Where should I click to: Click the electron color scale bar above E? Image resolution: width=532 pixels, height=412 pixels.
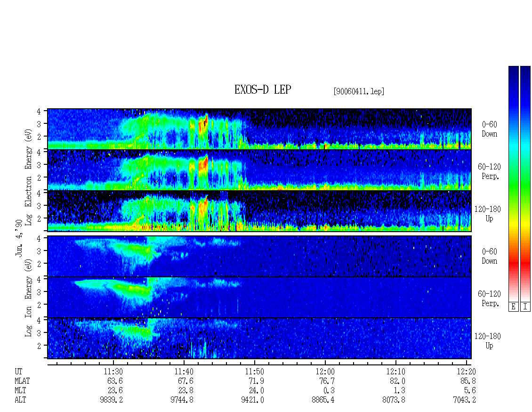[x=513, y=184]
